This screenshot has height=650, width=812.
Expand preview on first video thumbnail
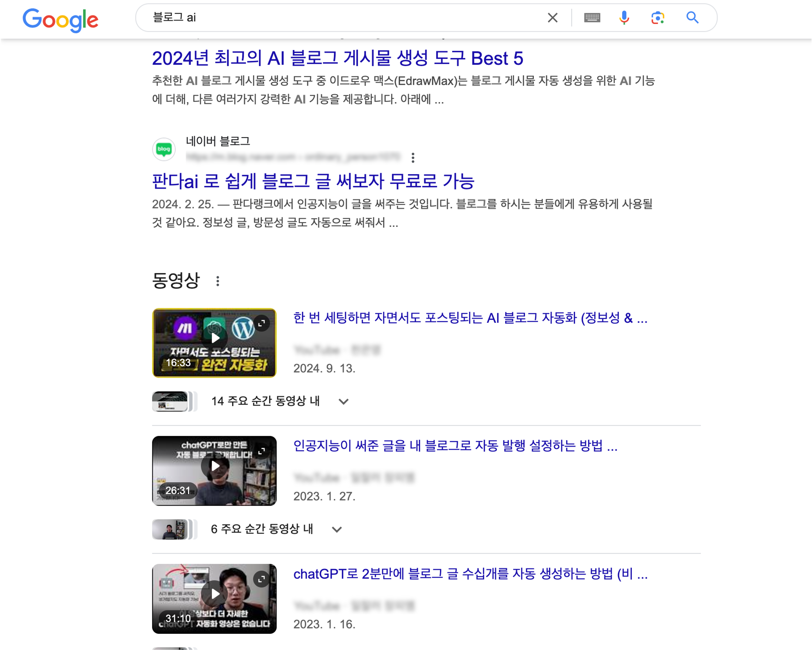[261, 323]
